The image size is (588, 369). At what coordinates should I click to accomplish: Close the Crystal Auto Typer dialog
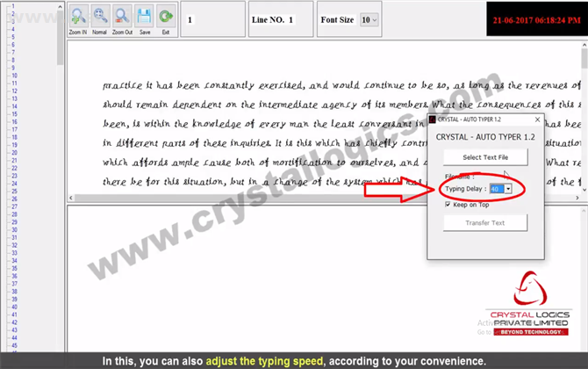coord(537,119)
